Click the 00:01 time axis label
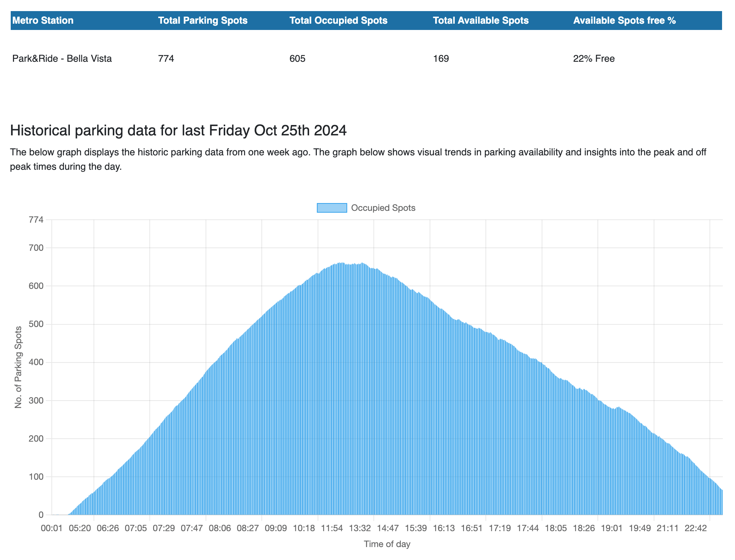The width and height of the screenshot is (735, 560). [x=52, y=528]
